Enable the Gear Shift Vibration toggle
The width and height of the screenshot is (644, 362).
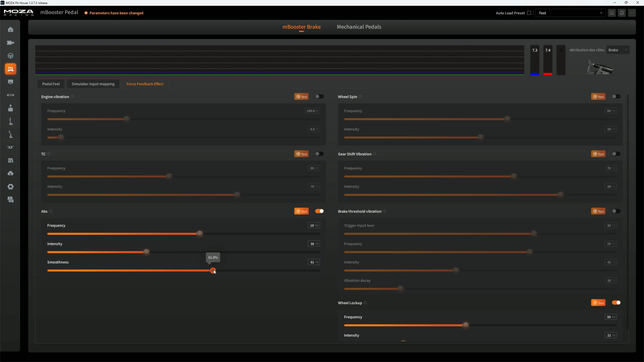point(616,154)
